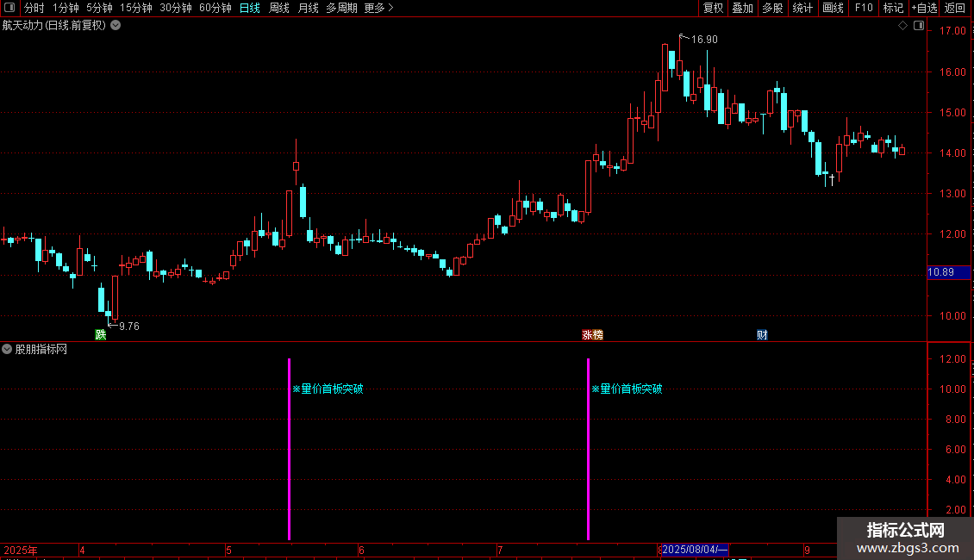Switch to 周线 weekly chart

(279, 8)
